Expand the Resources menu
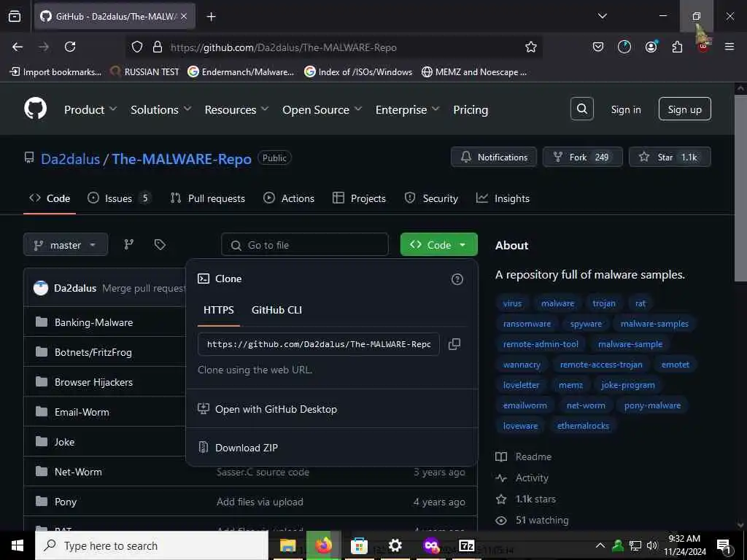Image resolution: width=747 pixels, height=560 pixels. coord(237,109)
